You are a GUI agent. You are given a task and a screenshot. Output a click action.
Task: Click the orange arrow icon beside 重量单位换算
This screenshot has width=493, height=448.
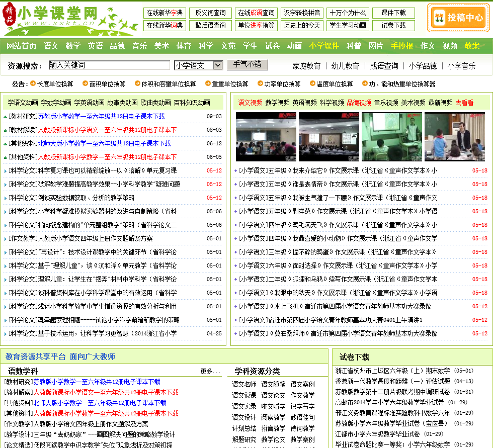[207, 83]
